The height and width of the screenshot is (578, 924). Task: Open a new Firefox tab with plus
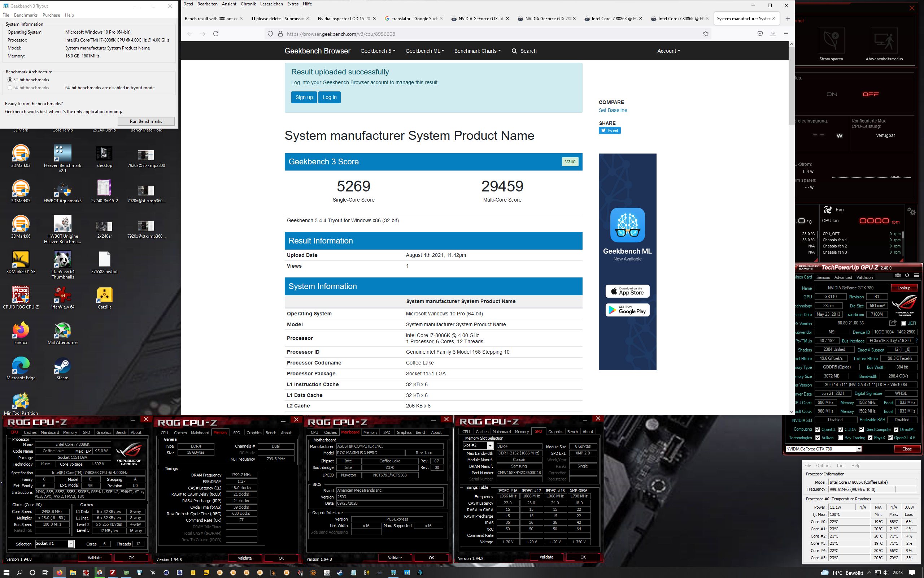click(787, 18)
